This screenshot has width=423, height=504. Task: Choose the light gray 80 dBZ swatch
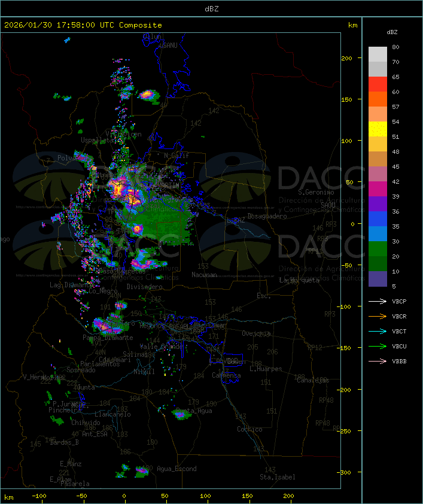point(378,54)
